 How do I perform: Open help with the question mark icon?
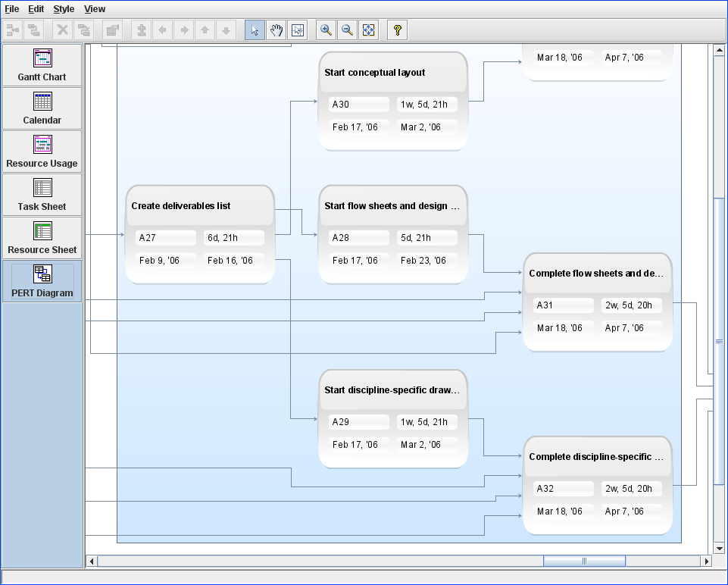coord(397,30)
